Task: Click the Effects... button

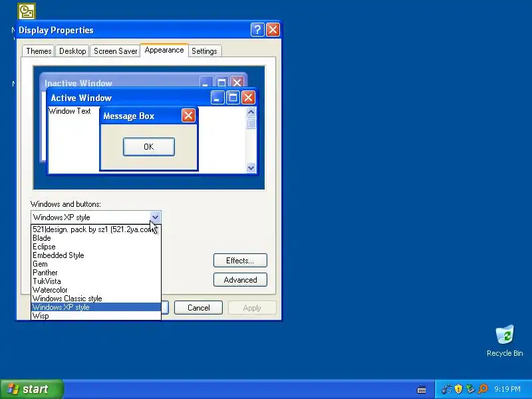Action: point(240,260)
